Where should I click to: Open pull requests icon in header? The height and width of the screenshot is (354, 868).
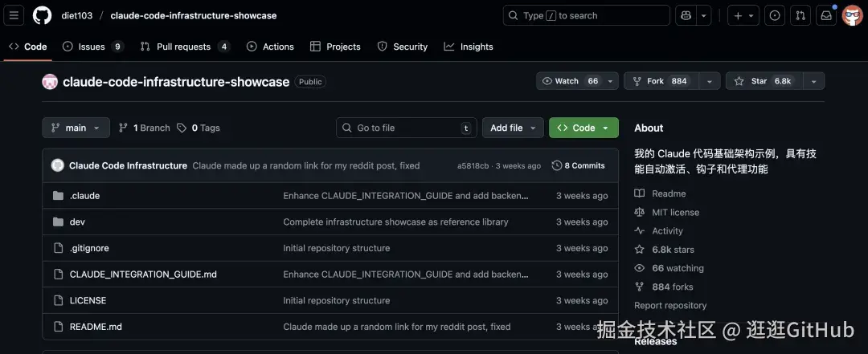(x=800, y=15)
